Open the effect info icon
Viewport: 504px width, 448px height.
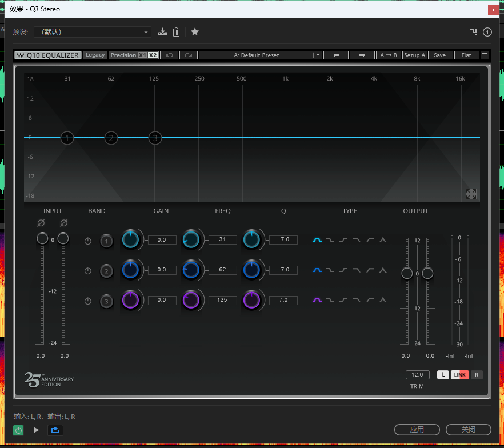pos(487,32)
